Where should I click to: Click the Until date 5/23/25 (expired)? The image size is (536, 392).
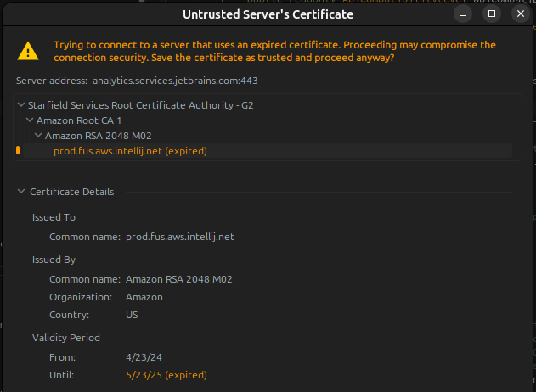pos(166,375)
